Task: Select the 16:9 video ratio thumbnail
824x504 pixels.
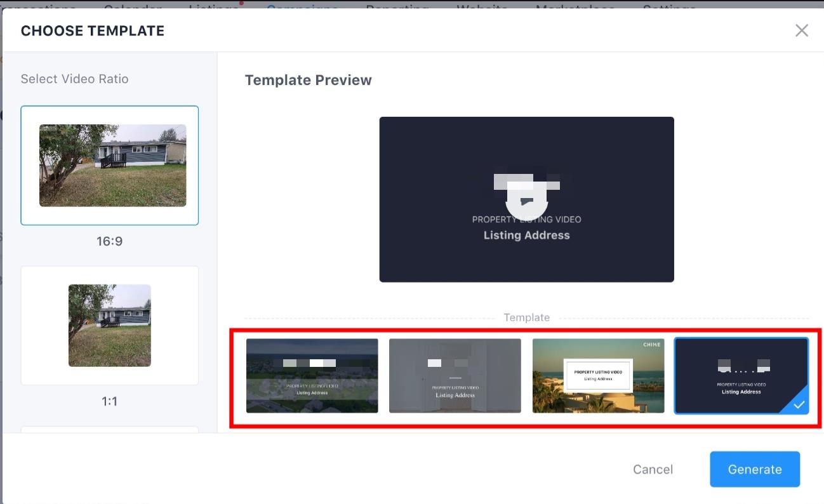Action: (x=110, y=166)
